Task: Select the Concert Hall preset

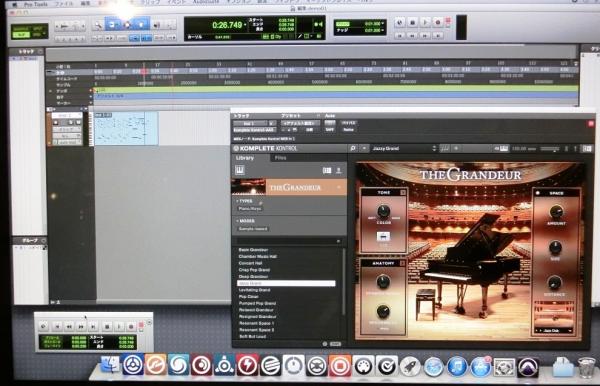Action: [x=251, y=263]
